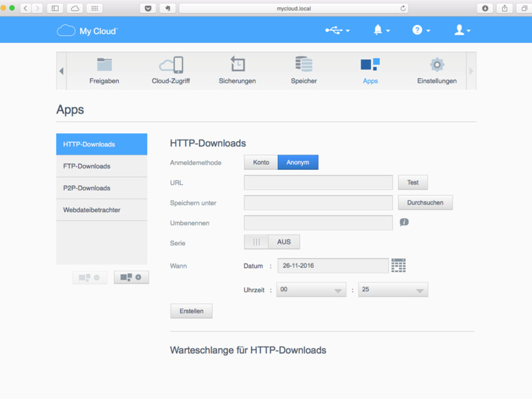Open the USB devices menu icon
Image resolution: width=532 pixels, height=399 pixels.
pyautogui.click(x=337, y=30)
